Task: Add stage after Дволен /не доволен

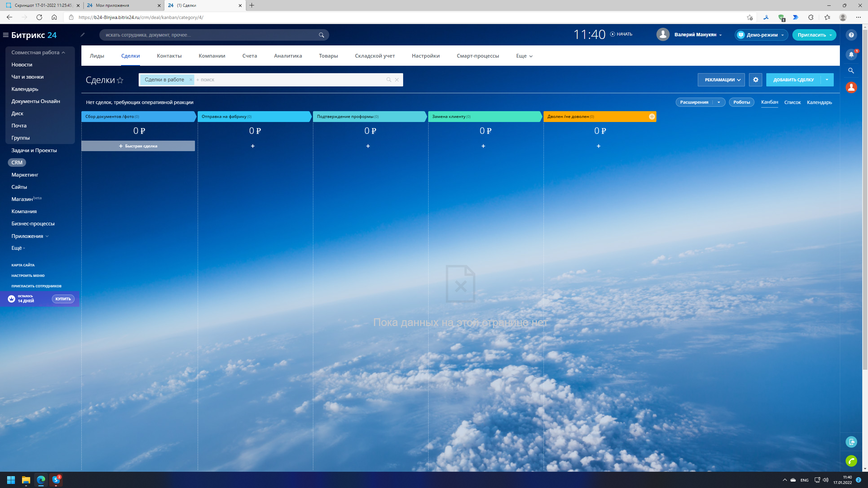Action: tap(652, 117)
